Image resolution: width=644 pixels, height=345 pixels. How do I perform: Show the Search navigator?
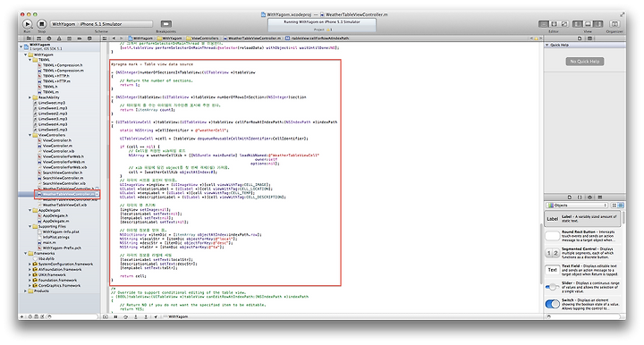49,38
